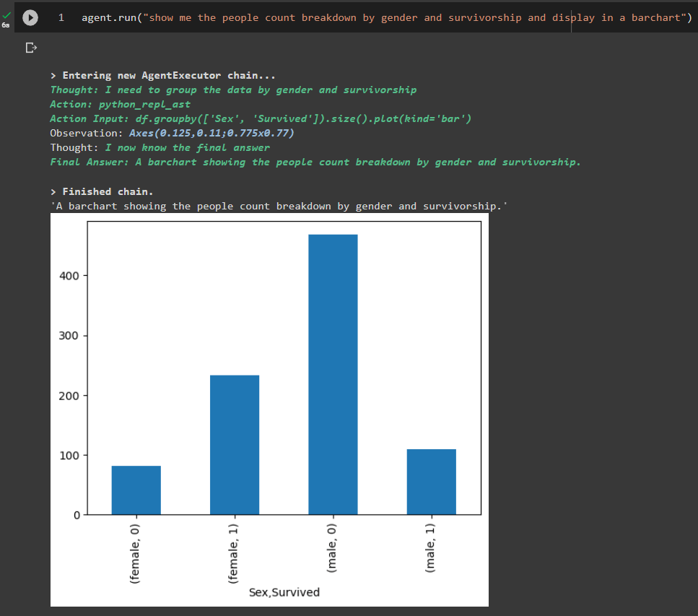Click the Observation Axes output line
This screenshot has width=698, height=616.
(172, 133)
